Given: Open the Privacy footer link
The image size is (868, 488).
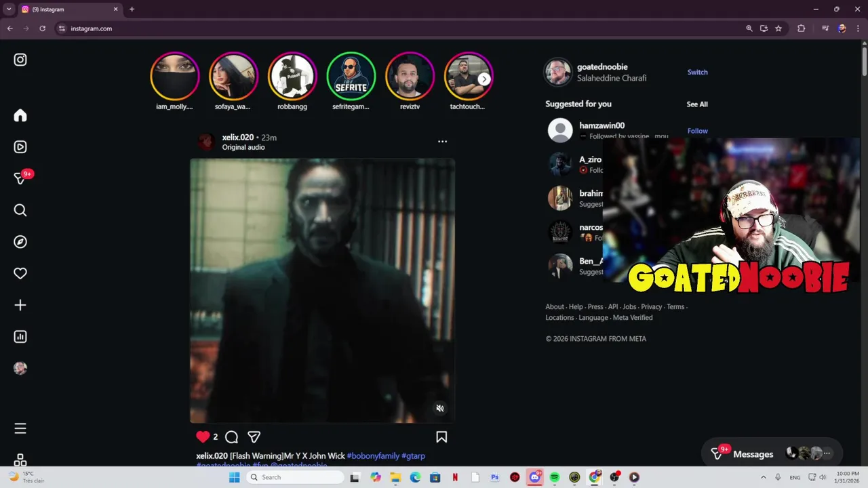Looking at the screenshot, I should tap(651, 306).
